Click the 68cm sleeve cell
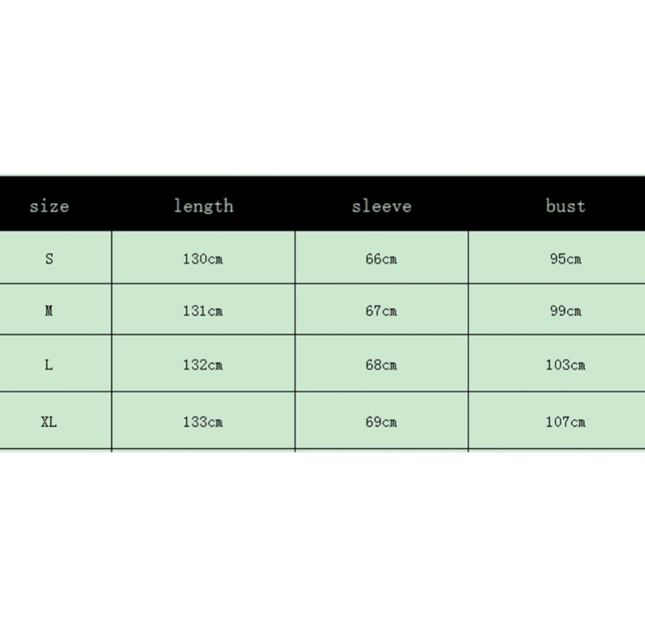Image resolution: width=645 pixels, height=644 pixels. pos(381,364)
